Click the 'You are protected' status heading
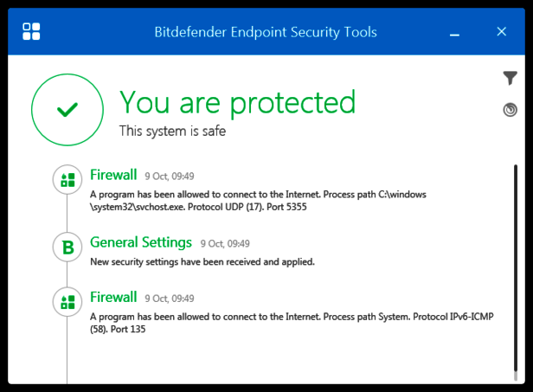This screenshot has width=533, height=392. (x=237, y=102)
